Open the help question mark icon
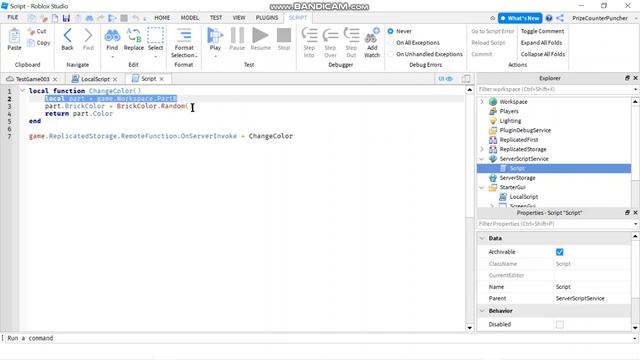 pyautogui.click(x=549, y=18)
